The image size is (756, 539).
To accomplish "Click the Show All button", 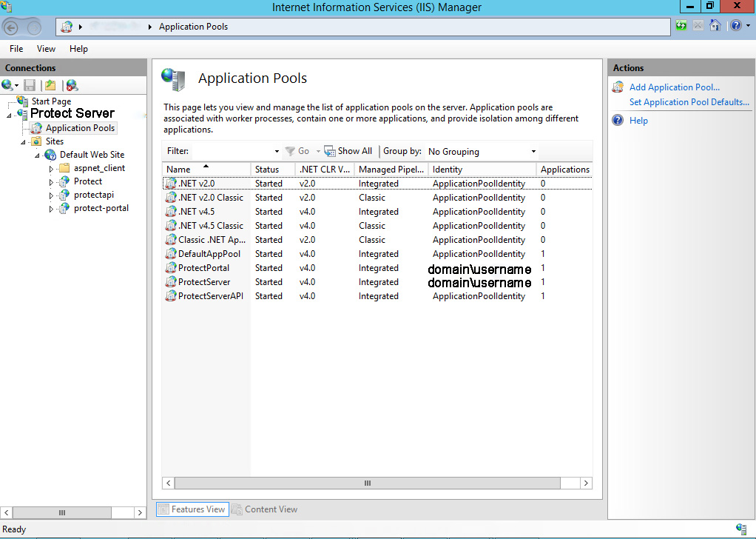I will pos(348,151).
